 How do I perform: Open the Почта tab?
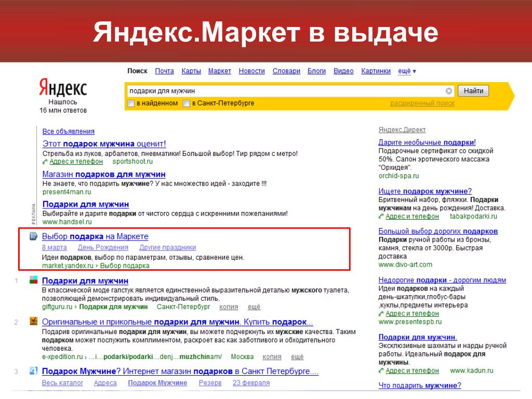[164, 71]
